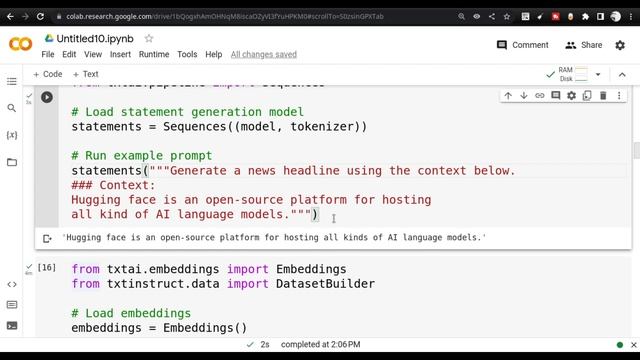Copy link to the cell
640x360 pixels.
point(540,96)
